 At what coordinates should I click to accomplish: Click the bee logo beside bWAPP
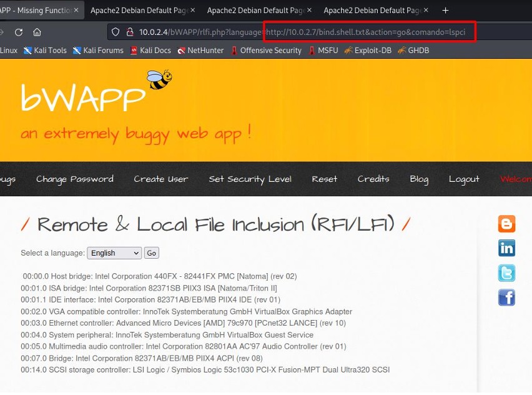pos(159,79)
